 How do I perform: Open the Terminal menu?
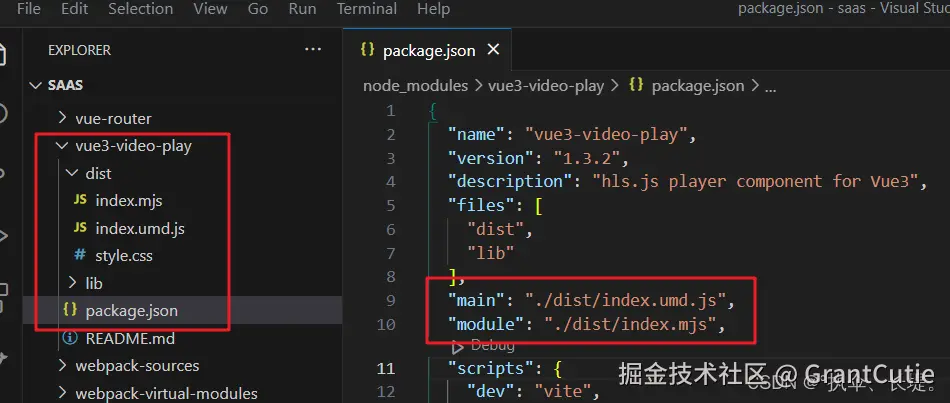tap(367, 9)
